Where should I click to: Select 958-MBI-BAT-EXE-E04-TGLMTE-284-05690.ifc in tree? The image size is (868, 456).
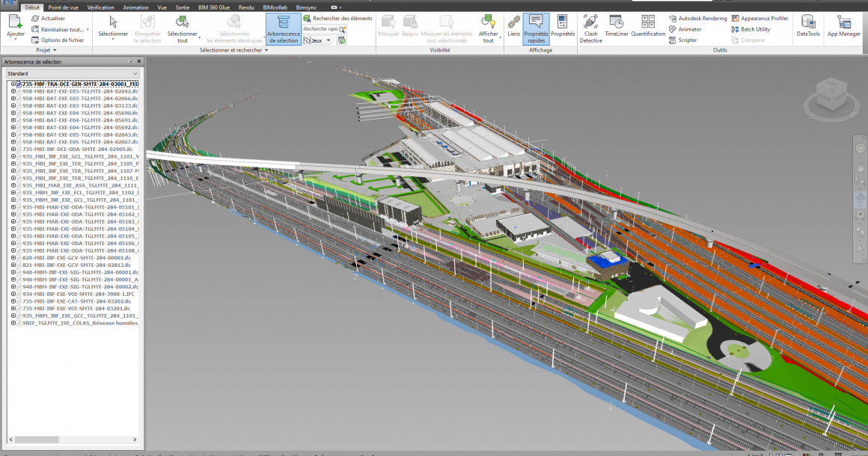(80, 113)
